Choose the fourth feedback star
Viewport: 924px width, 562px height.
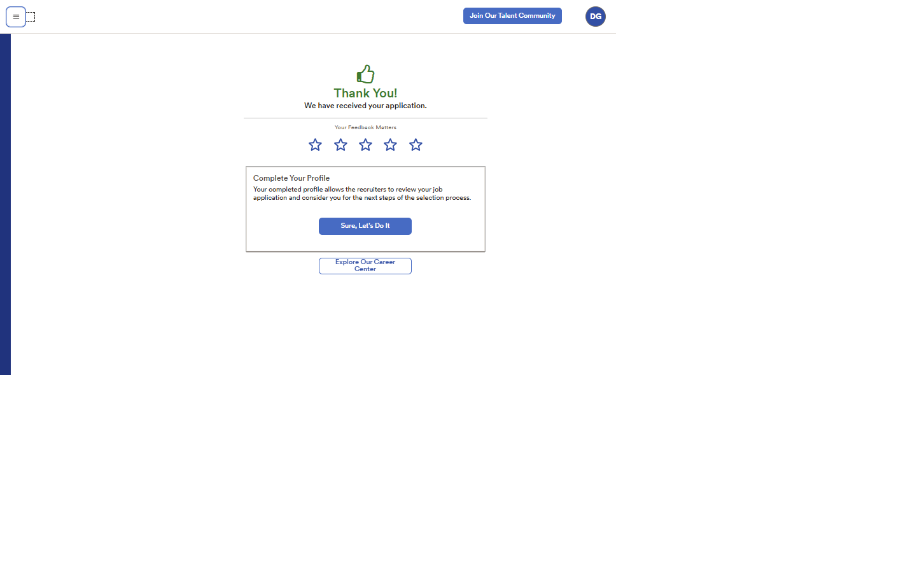[x=390, y=145]
